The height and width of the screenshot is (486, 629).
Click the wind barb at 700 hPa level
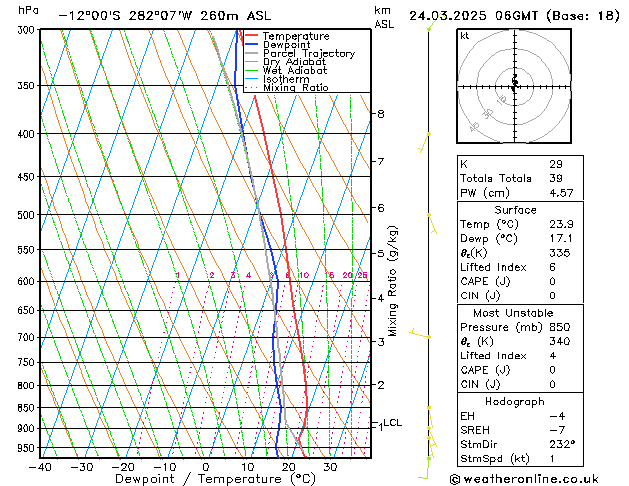pos(419,334)
